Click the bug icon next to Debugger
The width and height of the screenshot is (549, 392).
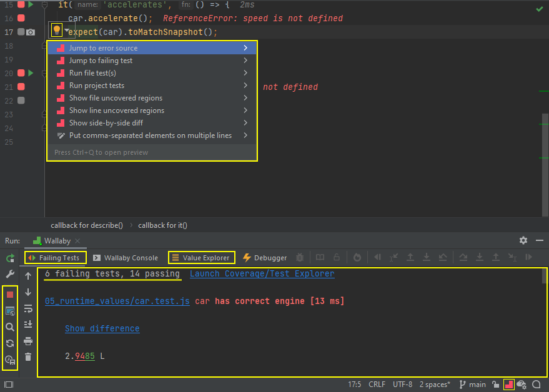coord(300,258)
